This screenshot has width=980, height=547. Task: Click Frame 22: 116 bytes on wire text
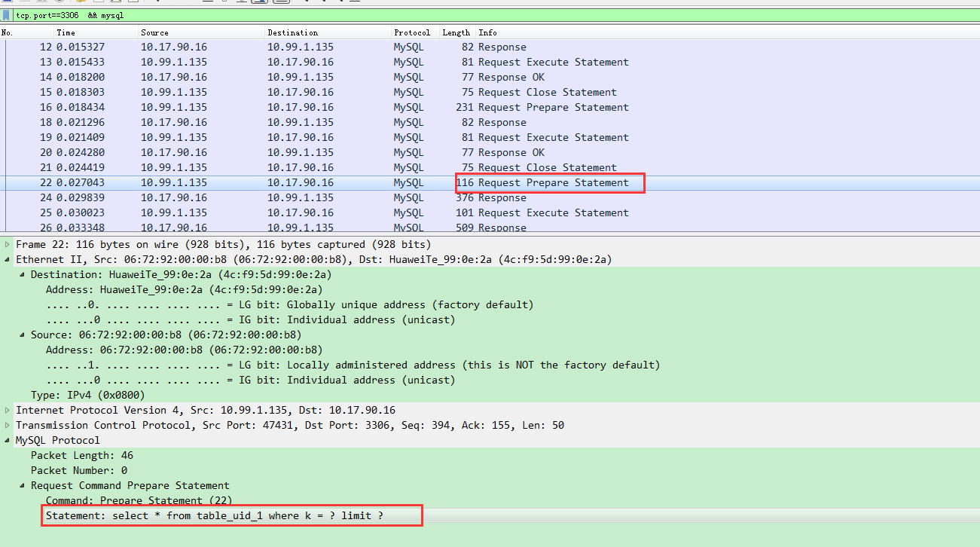tap(224, 244)
